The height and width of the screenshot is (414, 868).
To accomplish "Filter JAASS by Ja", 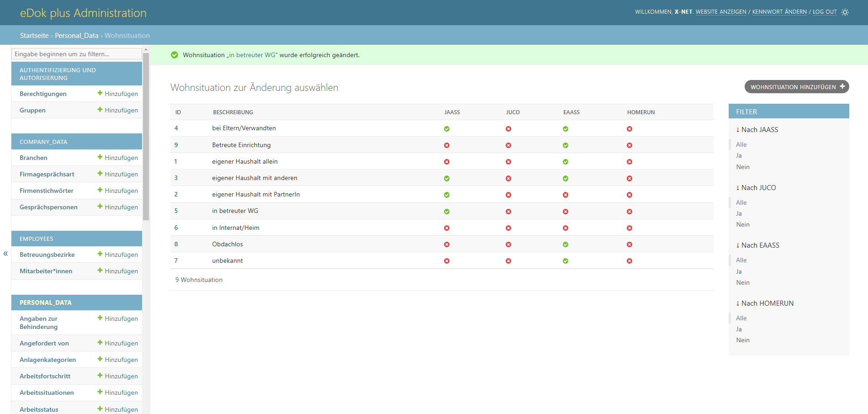I will click(739, 156).
